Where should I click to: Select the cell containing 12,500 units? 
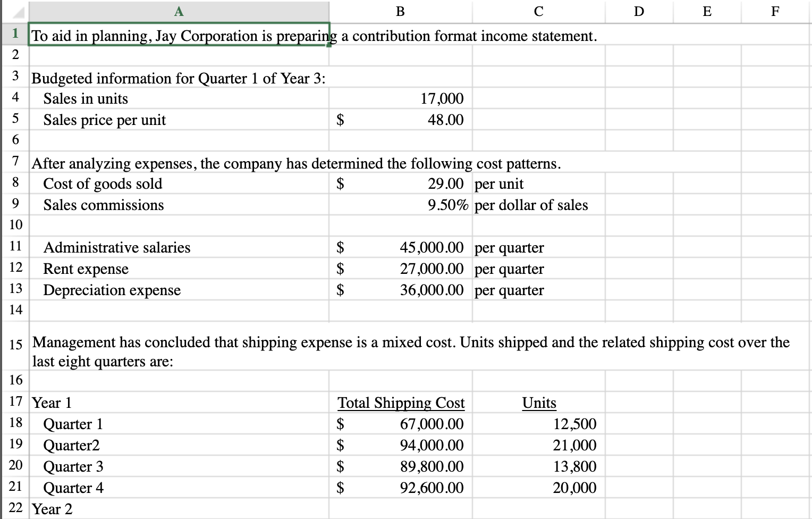(538, 424)
